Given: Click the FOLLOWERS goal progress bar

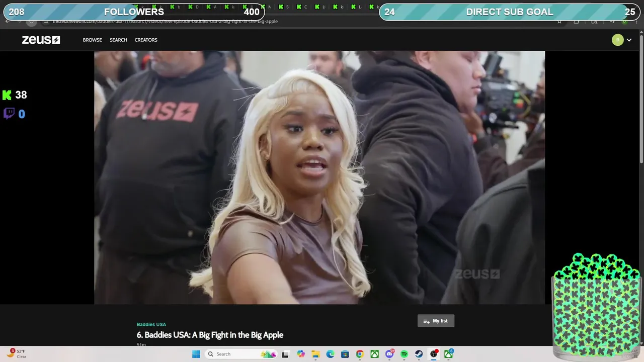Looking at the screenshot, I should point(134,12).
